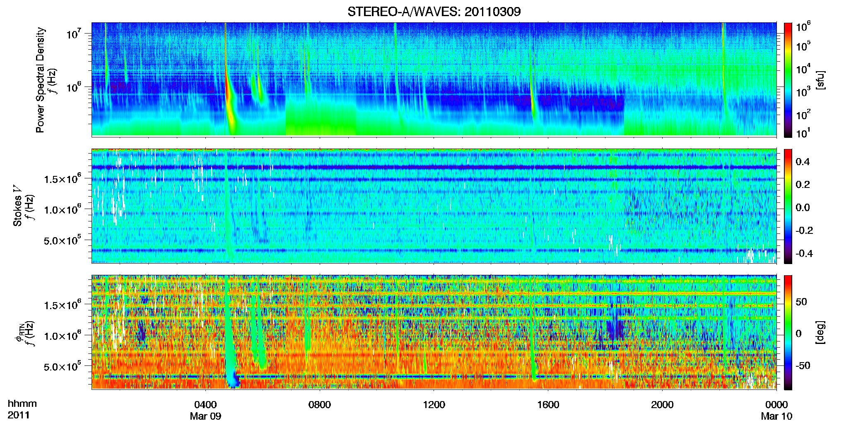
Task: Click the 0.2 Stokes V color bar label
Action: tap(803, 184)
